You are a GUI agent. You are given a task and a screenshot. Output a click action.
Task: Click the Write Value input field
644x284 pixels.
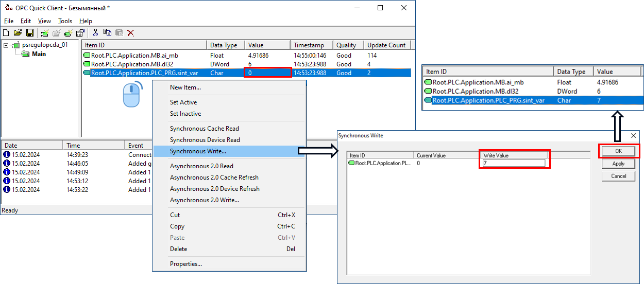pos(513,163)
